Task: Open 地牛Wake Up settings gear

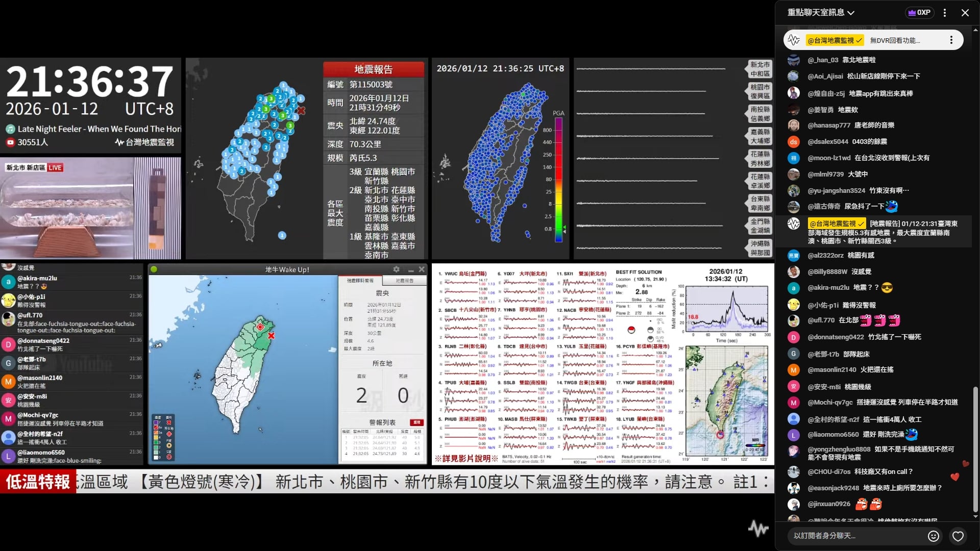Action: tap(396, 269)
